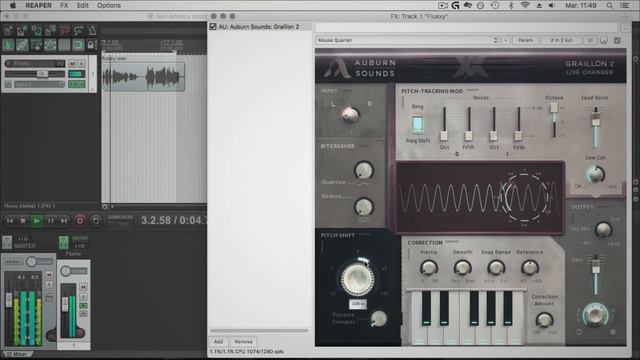Select AU: Auburn Sounds: Graillon 2 in FX list

[259, 27]
